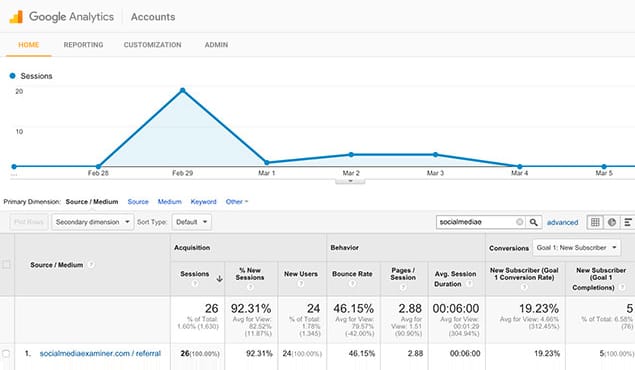The image size is (635, 370).
Task: Open the advanced filter link
Action: tap(563, 222)
